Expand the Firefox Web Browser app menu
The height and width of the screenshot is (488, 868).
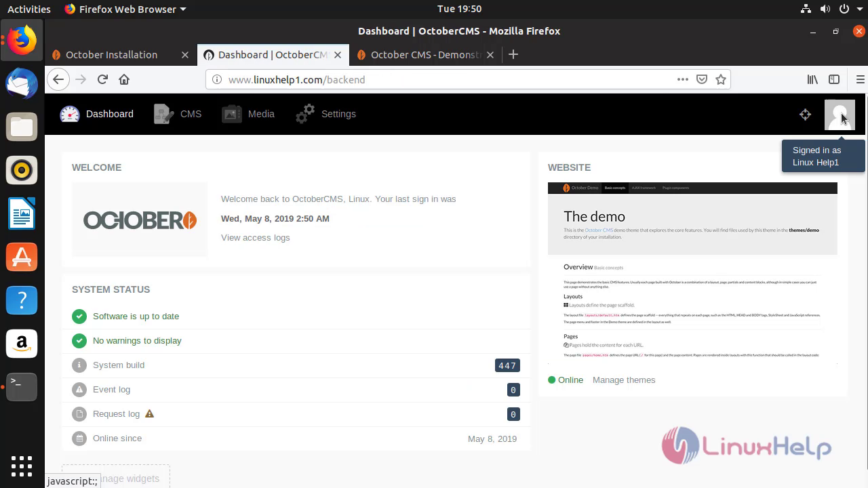pyautogui.click(x=125, y=9)
